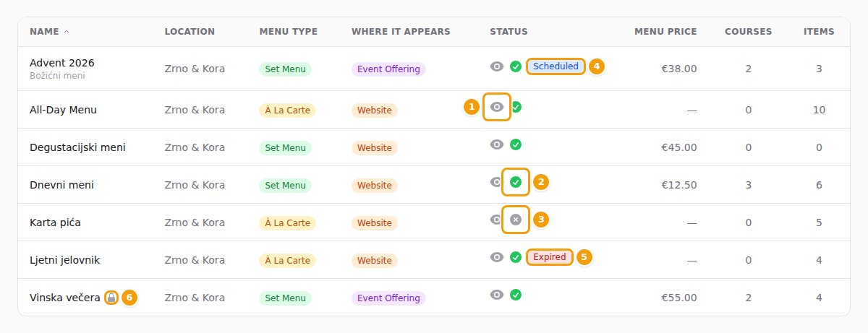
Task: Click the MENU PRICE column header
Action: pos(665,32)
